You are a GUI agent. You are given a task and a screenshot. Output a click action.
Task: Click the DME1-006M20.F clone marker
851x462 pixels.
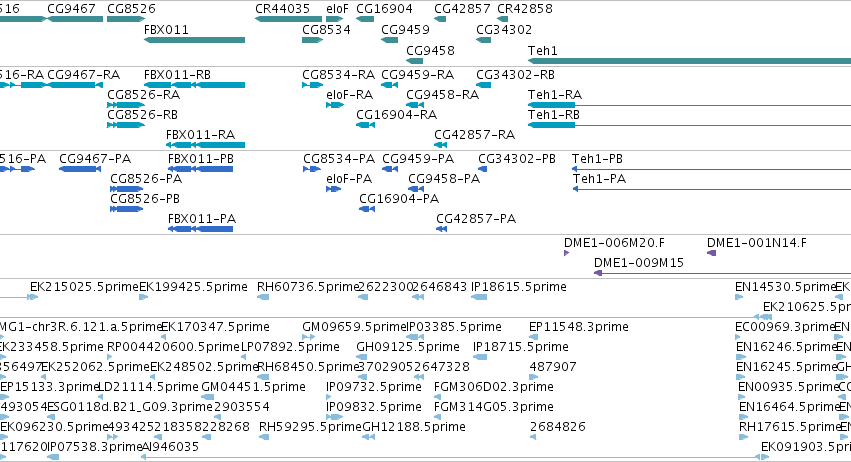click(567, 253)
